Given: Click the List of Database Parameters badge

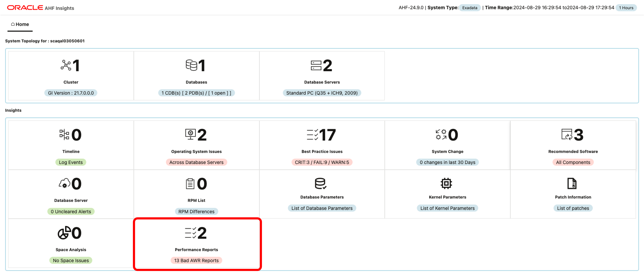Looking at the screenshot, I should 322,208.
